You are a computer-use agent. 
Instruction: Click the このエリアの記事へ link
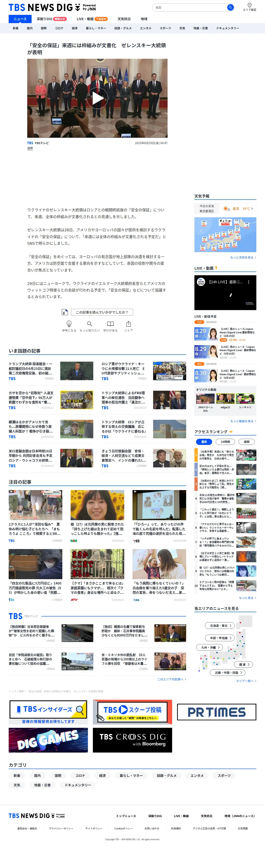click(172, 679)
